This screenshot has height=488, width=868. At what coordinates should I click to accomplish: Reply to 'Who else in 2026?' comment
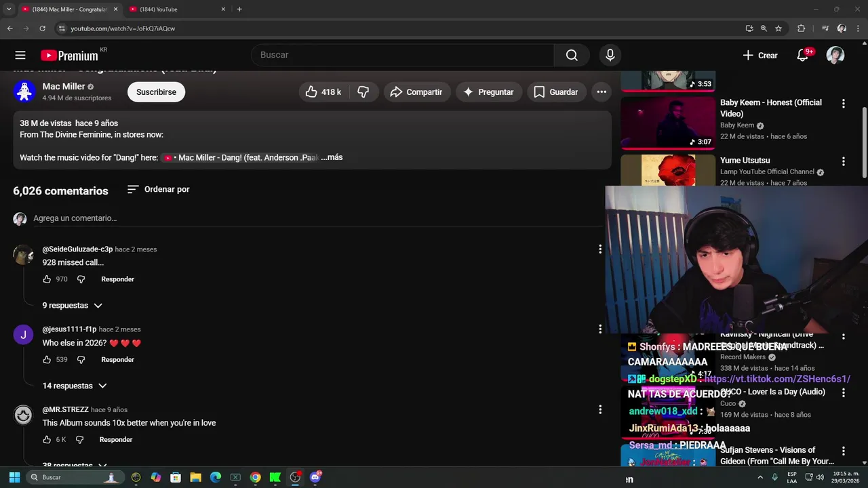pos(117,360)
